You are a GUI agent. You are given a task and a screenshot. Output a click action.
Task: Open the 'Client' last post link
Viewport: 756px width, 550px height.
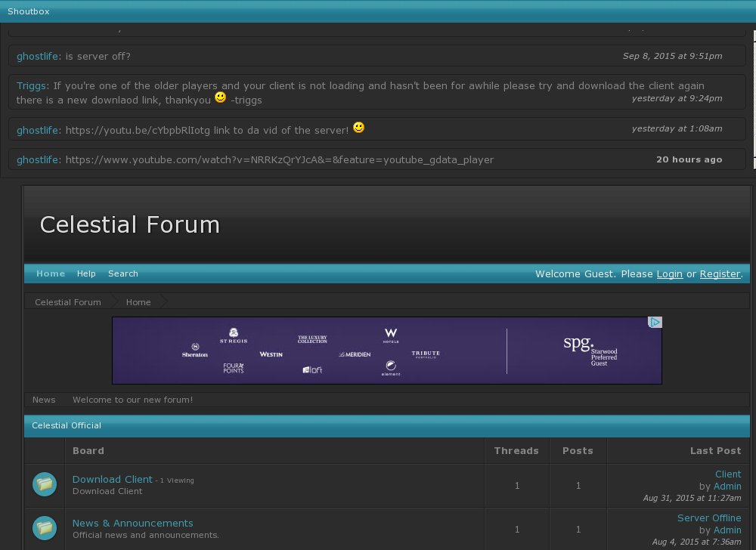[x=727, y=474]
